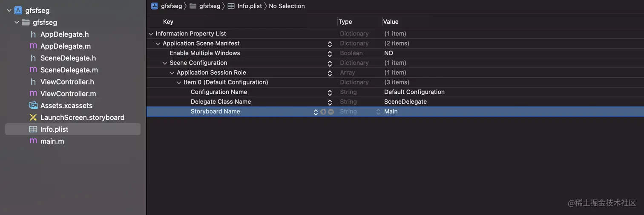Image resolution: width=644 pixels, height=215 pixels.
Task: Collapse the Application Scene Manifest row
Action: pos(158,44)
